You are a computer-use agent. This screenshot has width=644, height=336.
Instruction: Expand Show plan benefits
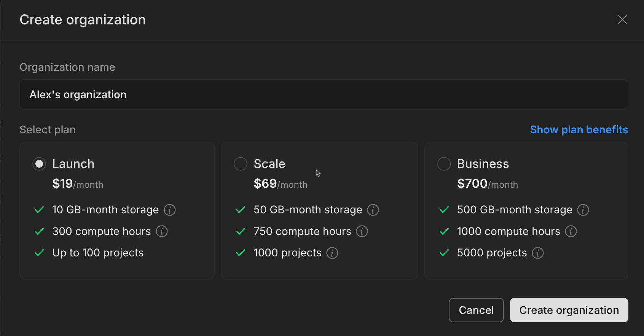pos(579,130)
